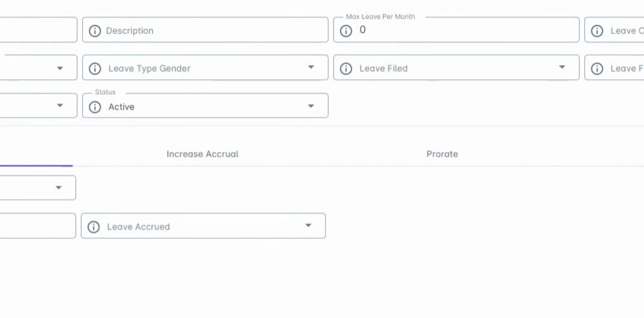Click the info icon in the Status field
The height and width of the screenshot is (318, 644).
[x=95, y=107]
